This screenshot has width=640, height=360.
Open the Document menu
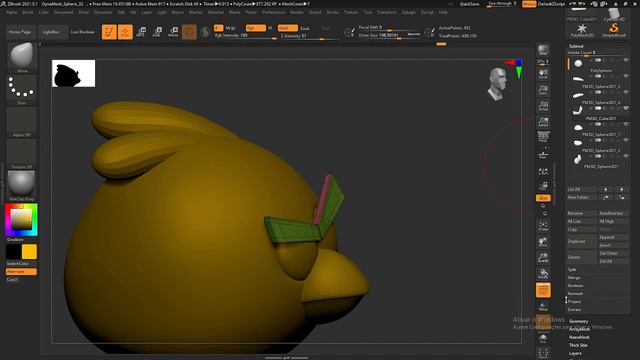(63, 12)
